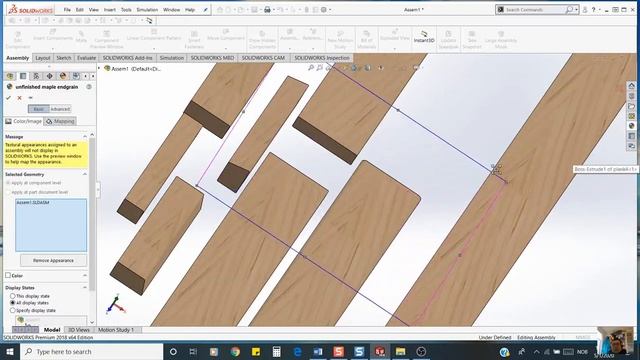Select Assem1.SLDASM in the geometry list
The image size is (640, 360).
point(33,202)
